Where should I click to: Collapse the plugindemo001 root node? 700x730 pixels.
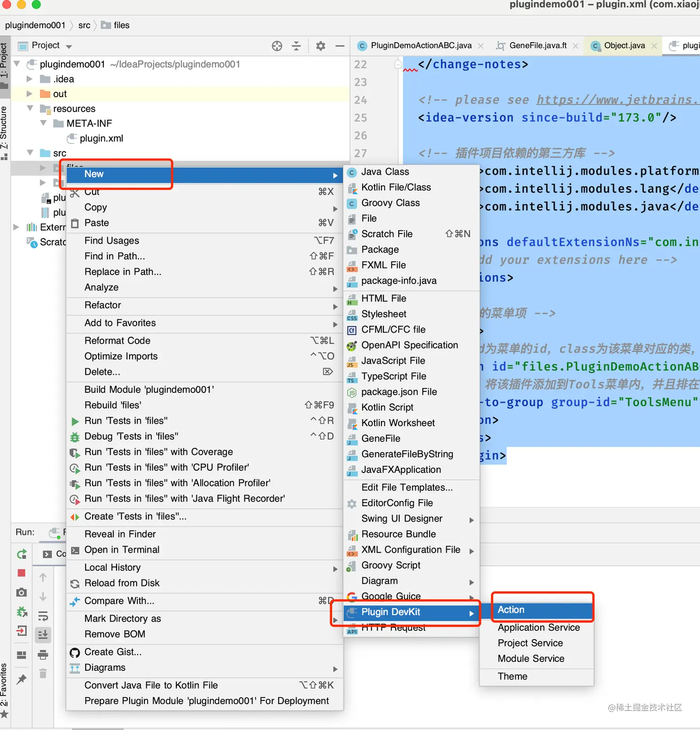(x=18, y=64)
